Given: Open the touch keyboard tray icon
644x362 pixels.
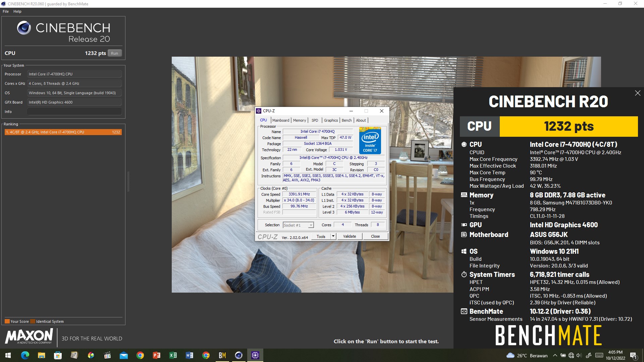Looking at the screenshot, I should (599, 356).
